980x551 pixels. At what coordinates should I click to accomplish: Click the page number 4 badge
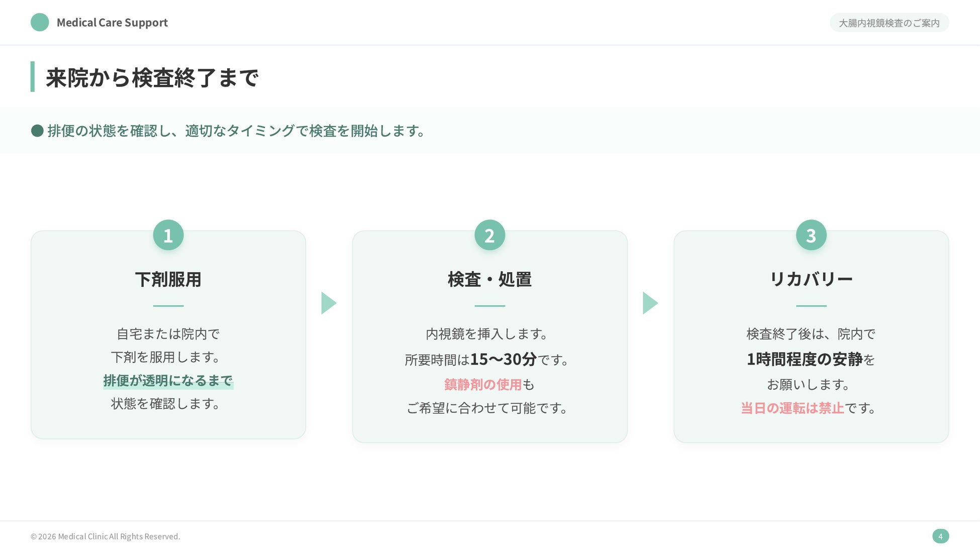point(940,536)
